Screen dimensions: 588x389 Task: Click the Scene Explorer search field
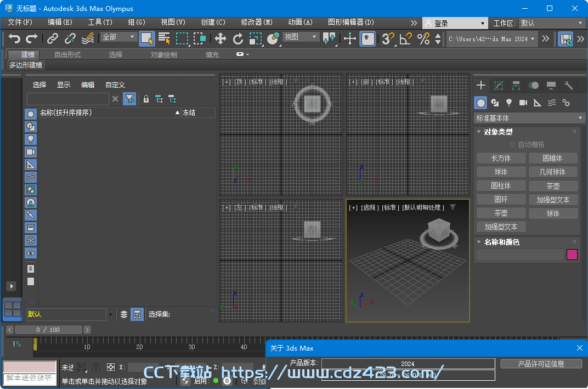click(68, 99)
